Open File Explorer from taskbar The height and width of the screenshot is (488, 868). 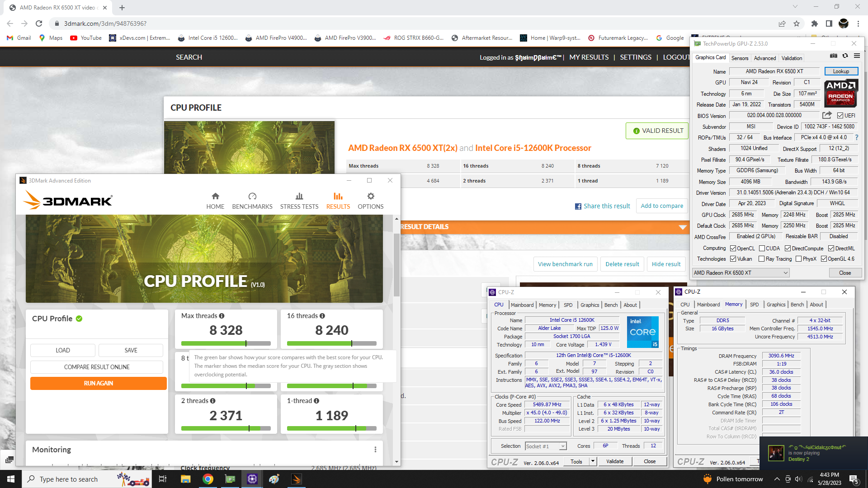point(186,479)
